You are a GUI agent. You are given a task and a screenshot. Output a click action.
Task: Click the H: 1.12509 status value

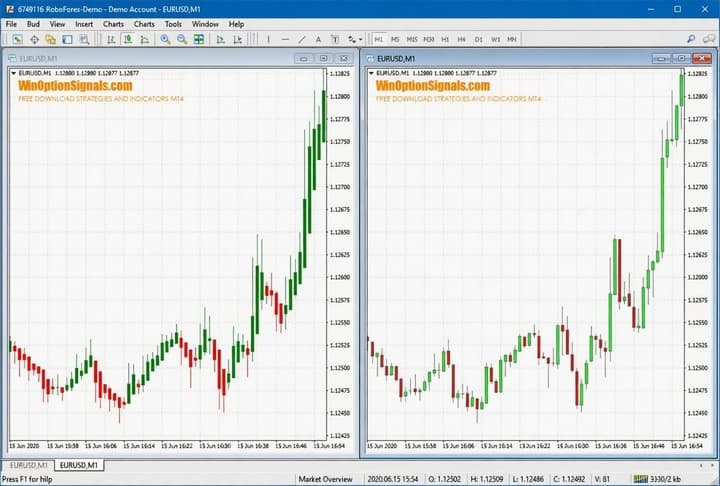pos(486,479)
